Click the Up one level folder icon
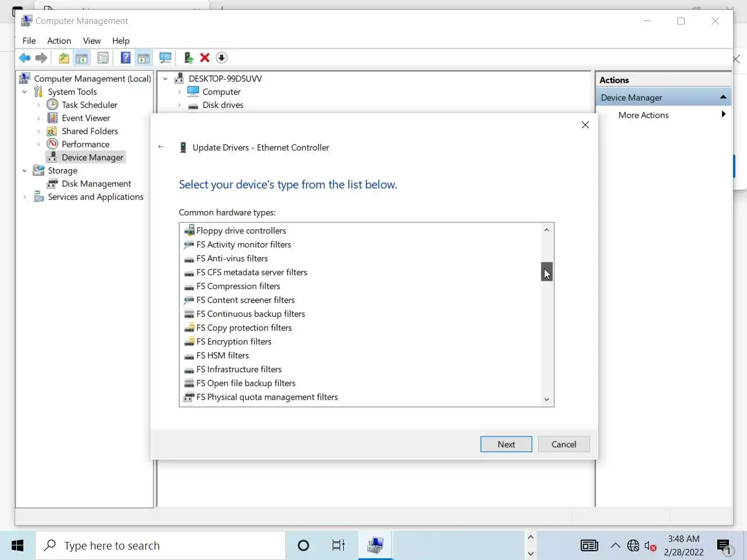 64,58
